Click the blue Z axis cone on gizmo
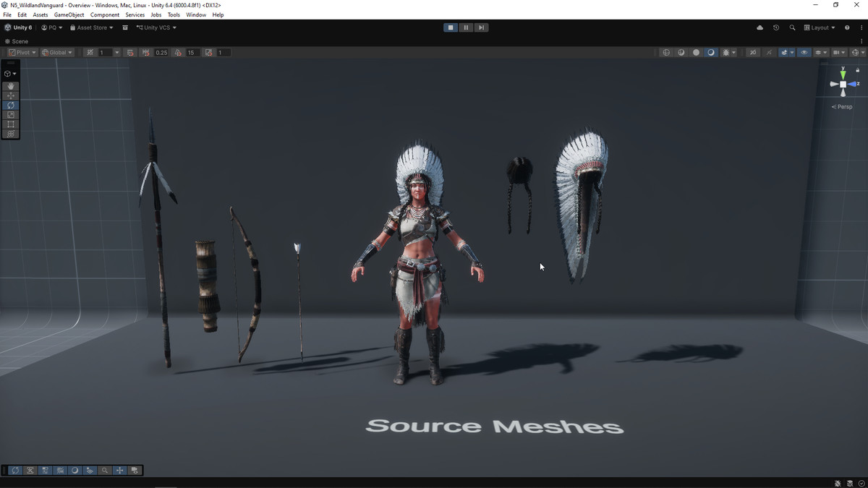Viewport: 868px width, 488px height. (x=853, y=85)
